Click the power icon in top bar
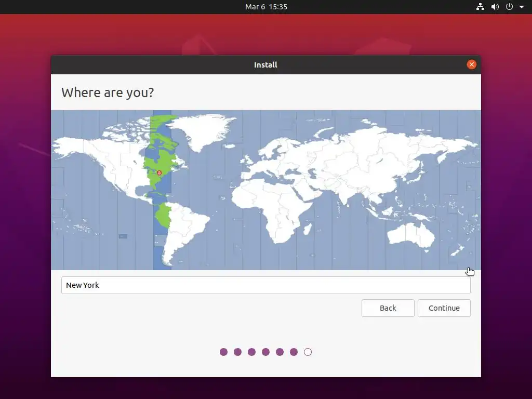This screenshot has height=399, width=532. tap(509, 7)
